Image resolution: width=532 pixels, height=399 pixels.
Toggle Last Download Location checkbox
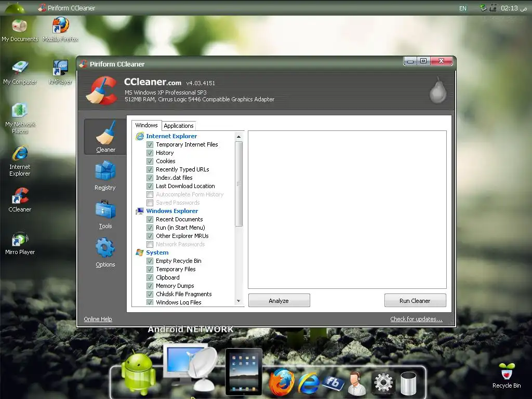tap(150, 187)
